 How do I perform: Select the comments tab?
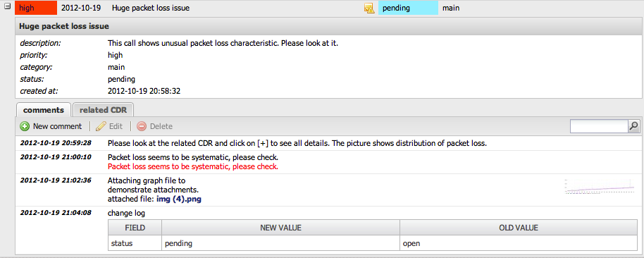click(44, 110)
